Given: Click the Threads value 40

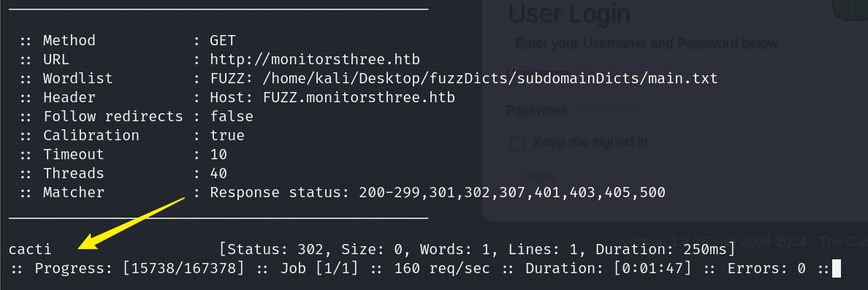Looking at the screenshot, I should tap(218, 174).
